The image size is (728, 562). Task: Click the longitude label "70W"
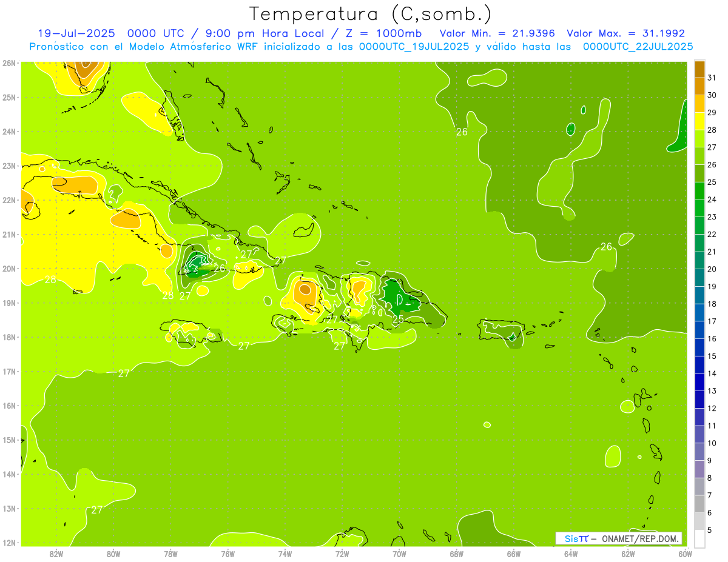(399, 554)
